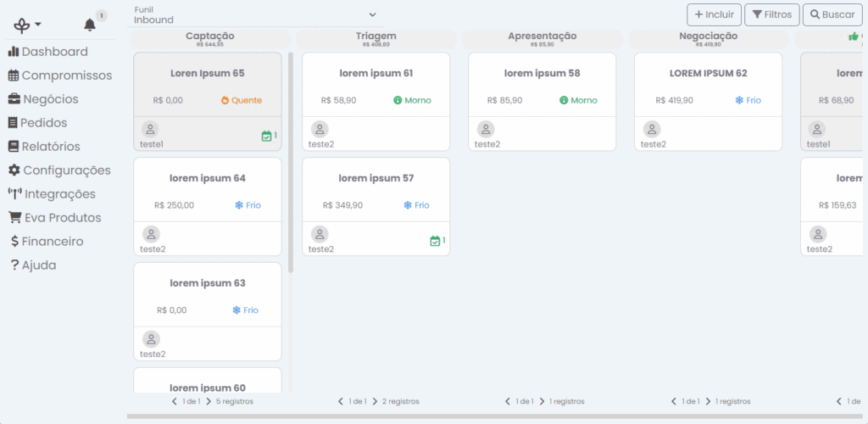Go to next page in Captação column
This screenshot has height=424, width=868.
coord(209,401)
